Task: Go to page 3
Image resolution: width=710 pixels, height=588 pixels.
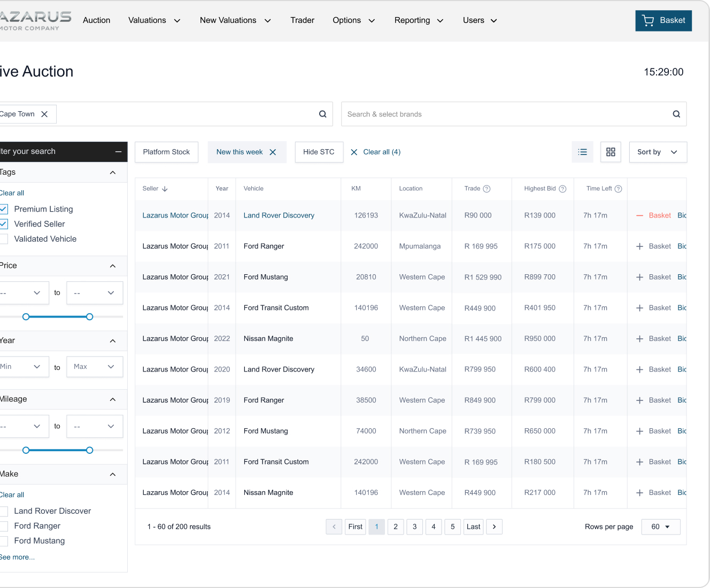Action: coord(414,527)
